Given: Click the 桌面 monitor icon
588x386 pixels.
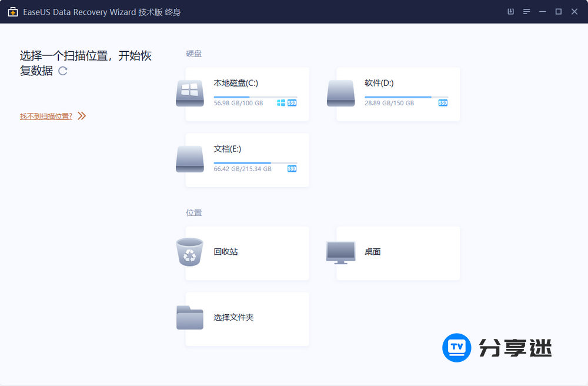Looking at the screenshot, I should pos(340,251).
